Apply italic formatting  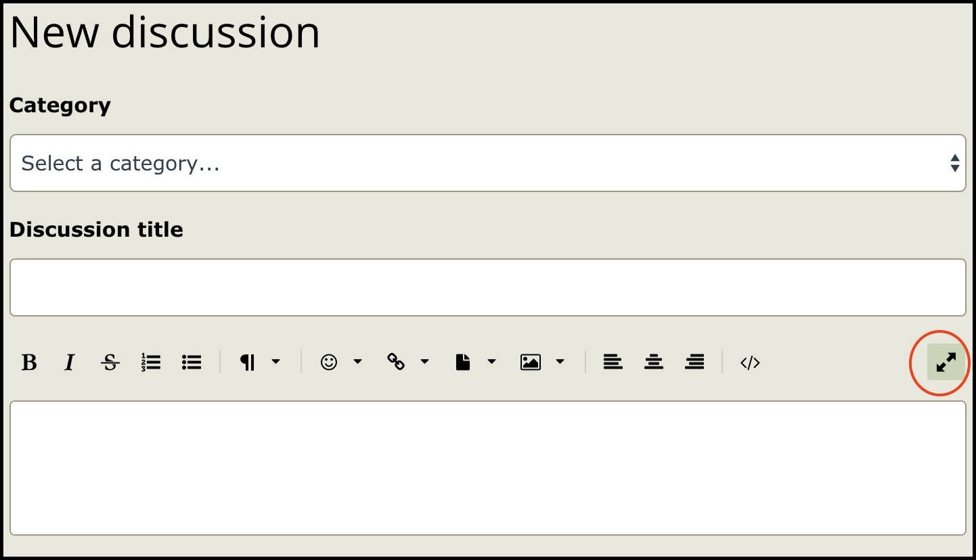(69, 363)
